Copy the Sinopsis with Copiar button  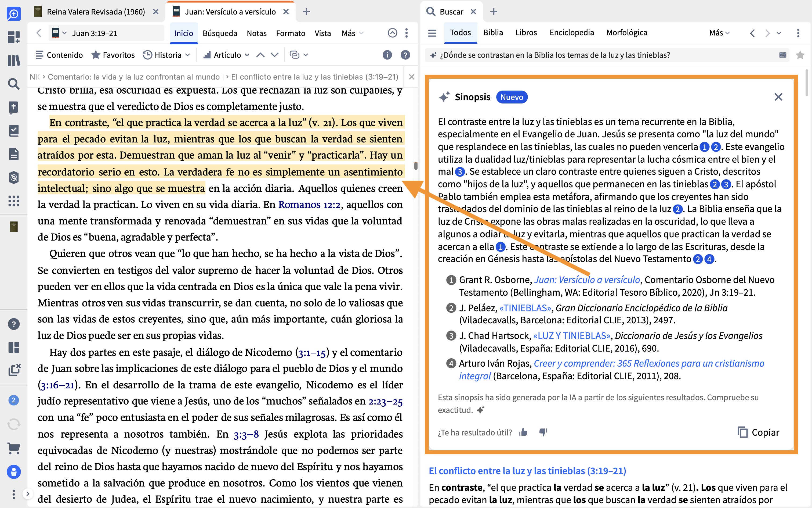(758, 432)
